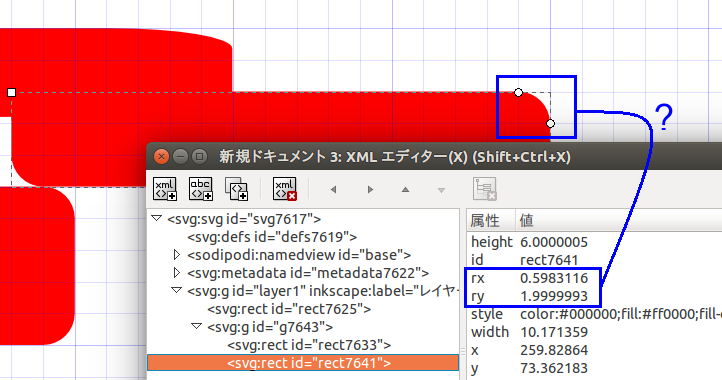
Task: Click the indent node right arrow
Action: click(370, 190)
